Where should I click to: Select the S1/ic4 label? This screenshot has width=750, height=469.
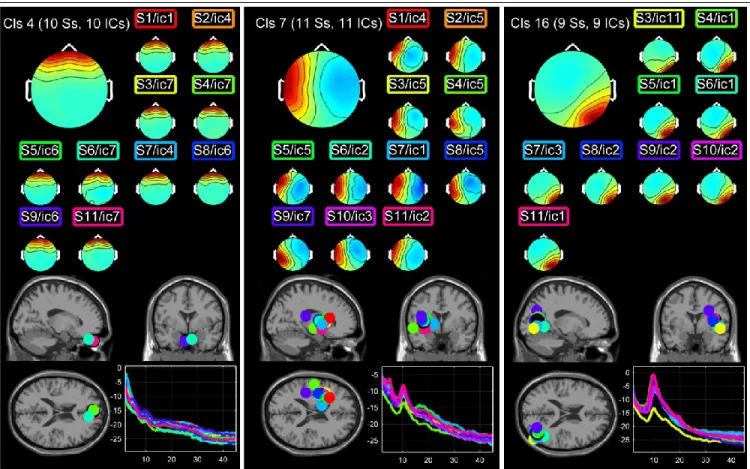coord(408,19)
